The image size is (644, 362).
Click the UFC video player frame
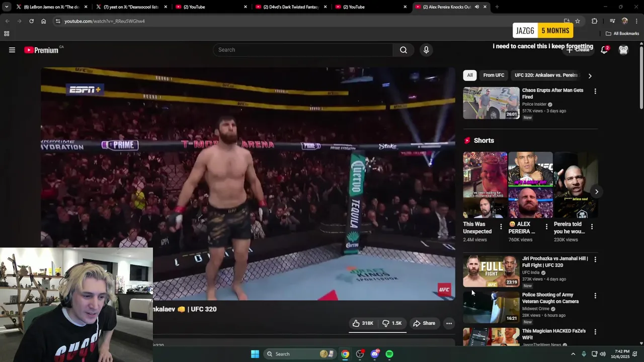(248, 184)
